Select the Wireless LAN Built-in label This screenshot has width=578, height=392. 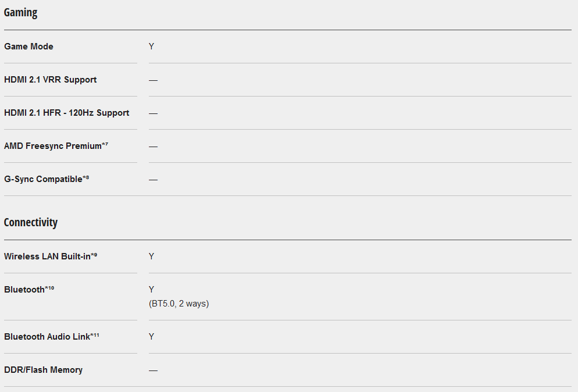[47, 256]
